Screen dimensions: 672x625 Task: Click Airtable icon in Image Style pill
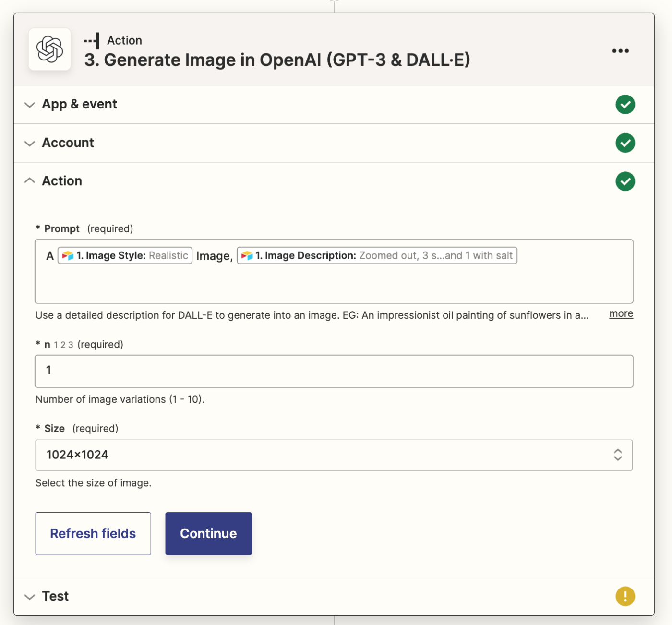click(x=68, y=256)
